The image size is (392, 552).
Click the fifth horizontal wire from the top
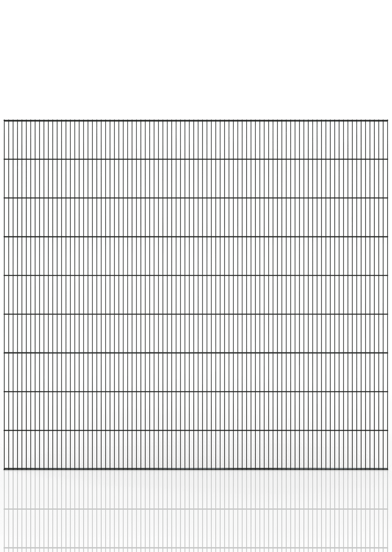(x=196, y=275)
